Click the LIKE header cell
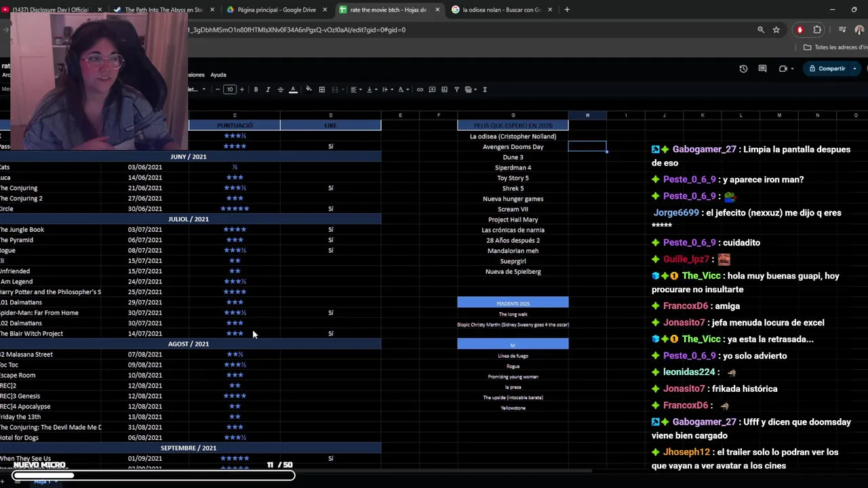 coord(331,125)
